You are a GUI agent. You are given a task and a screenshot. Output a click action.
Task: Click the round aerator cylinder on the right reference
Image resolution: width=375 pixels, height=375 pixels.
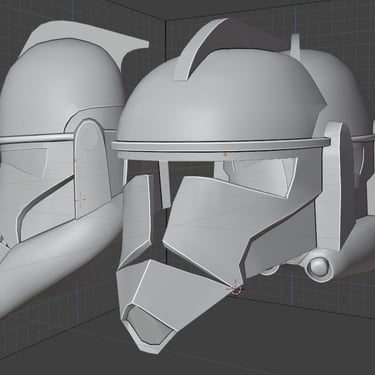click(318, 267)
